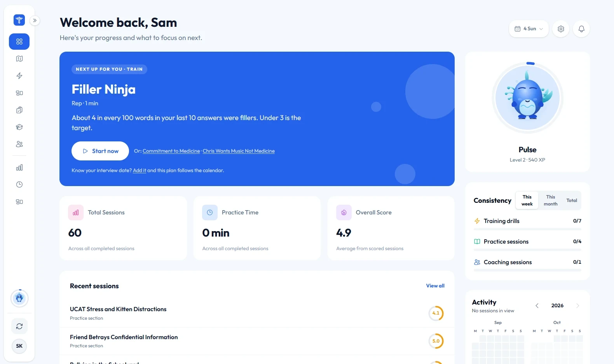Open the clipboard checklist icon in sidebar
Image resolution: width=614 pixels, height=364 pixels.
(19, 110)
